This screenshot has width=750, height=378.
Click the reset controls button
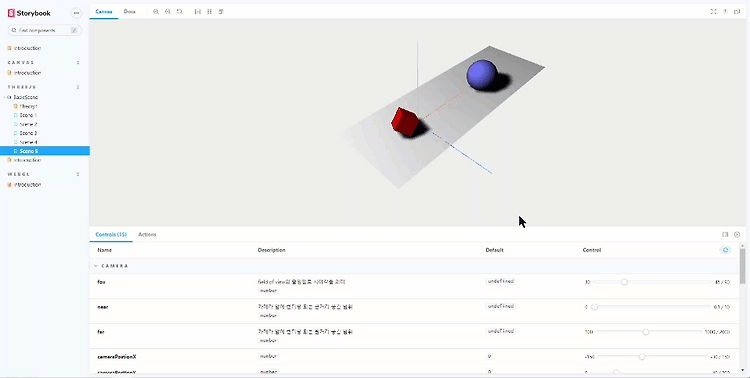(726, 250)
